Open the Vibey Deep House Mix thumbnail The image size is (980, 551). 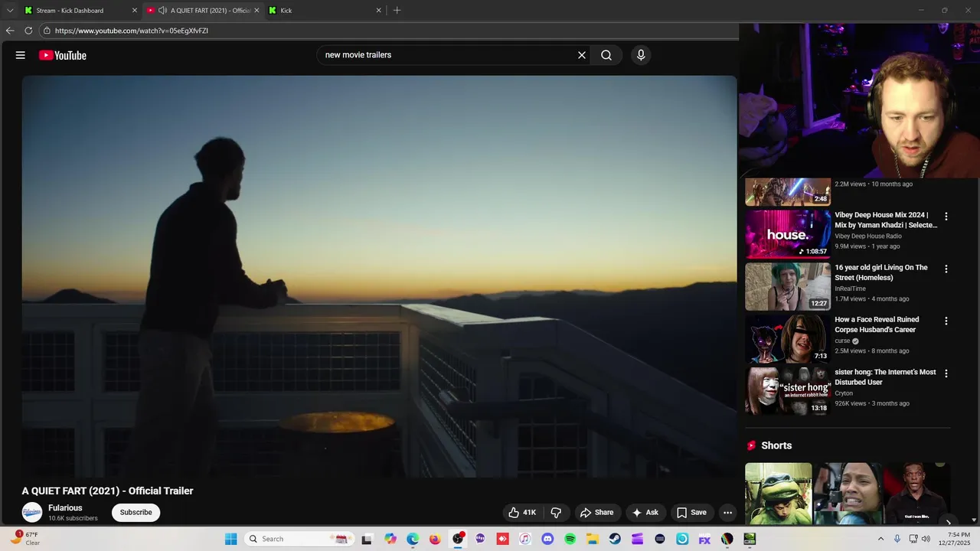[x=788, y=234]
